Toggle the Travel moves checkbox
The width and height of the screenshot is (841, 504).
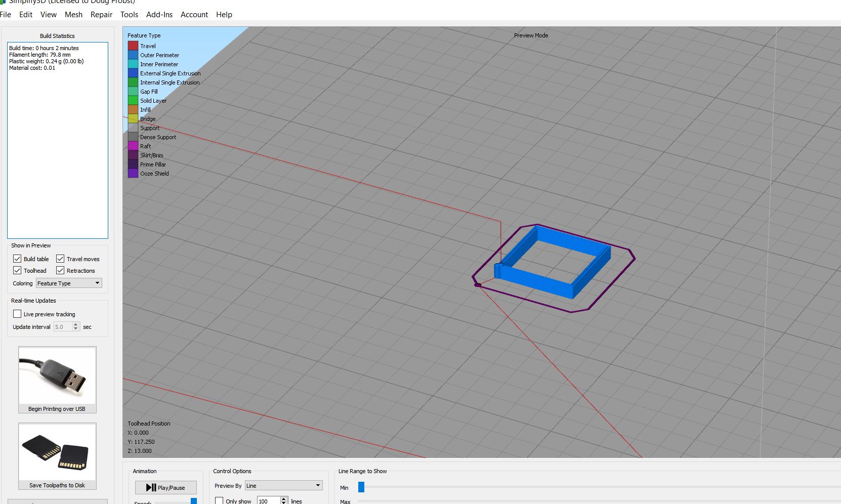coord(60,259)
